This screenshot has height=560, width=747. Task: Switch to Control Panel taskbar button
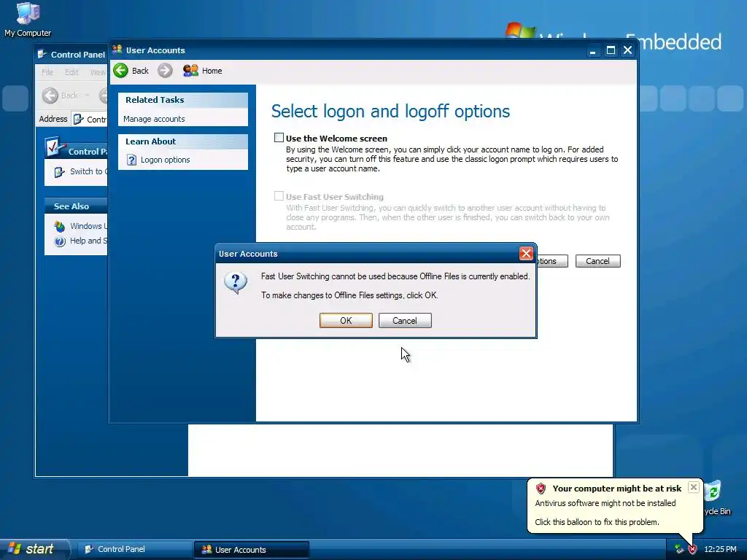click(134, 549)
